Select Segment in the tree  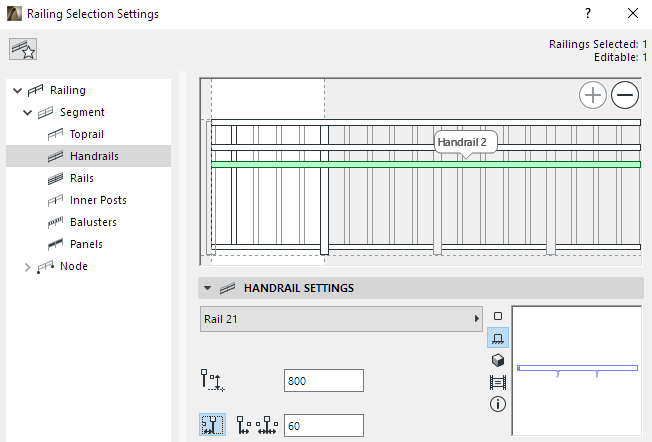(x=82, y=112)
